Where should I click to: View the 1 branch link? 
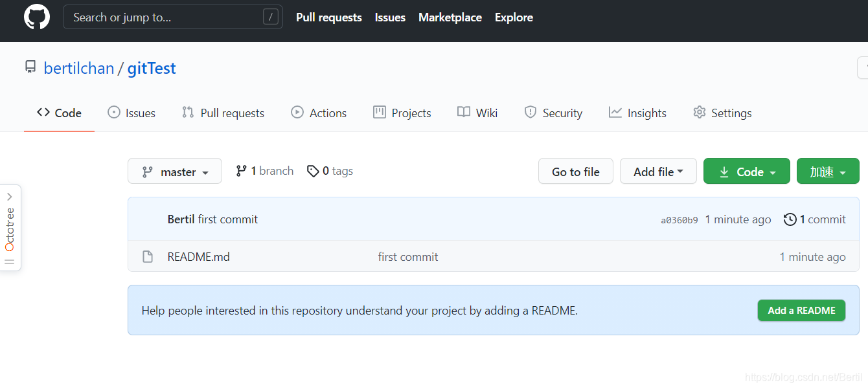click(x=264, y=171)
